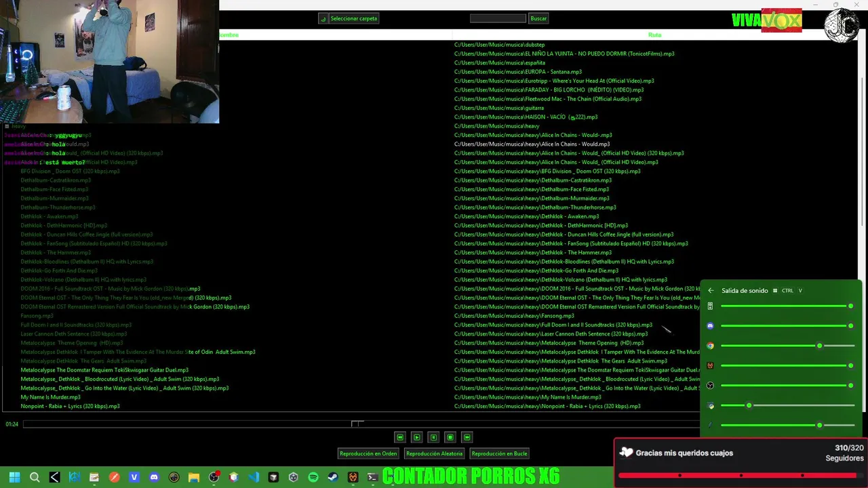Image resolution: width=868 pixels, height=488 pixels.
Task: Mute Chrome in the sound mixer
Action: coord(710,346)
